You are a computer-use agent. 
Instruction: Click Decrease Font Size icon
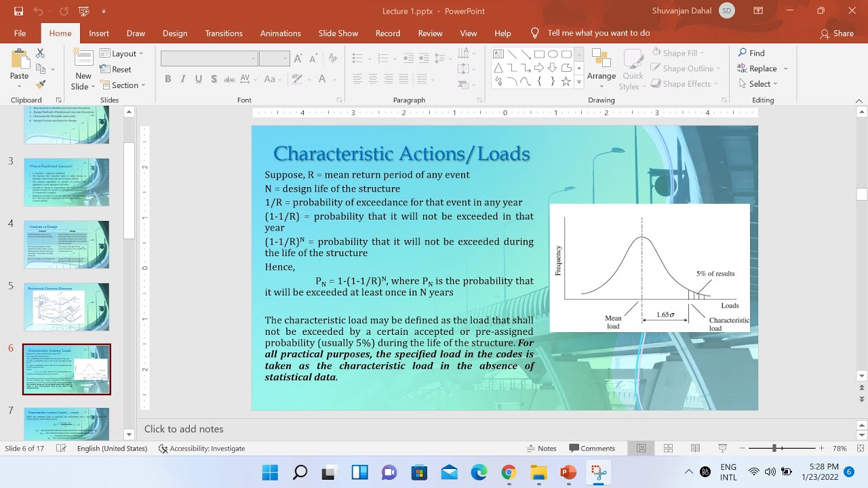[x=315, y=58]
